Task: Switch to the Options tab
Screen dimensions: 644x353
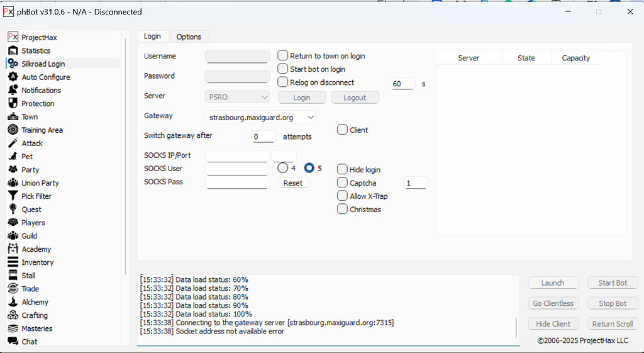Action: click(x=189, y=36)
